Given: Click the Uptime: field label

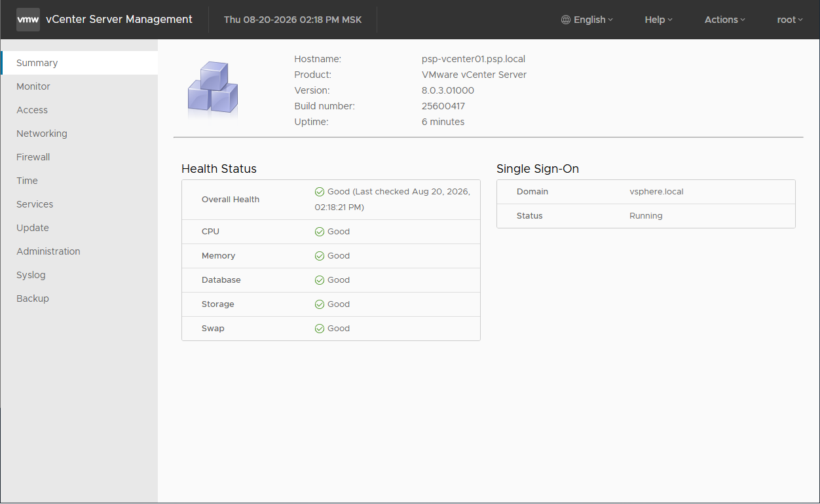Looking at the screenshot, I should click(311, 122).
